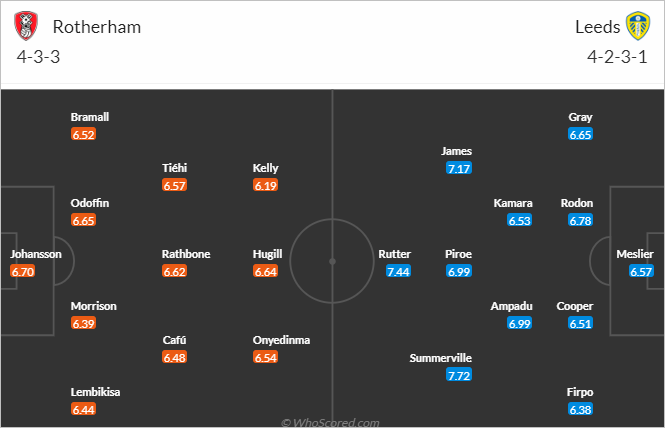Click Kelly's 6.19 rating badge
The image size is (665, 428).
(265, 185)
